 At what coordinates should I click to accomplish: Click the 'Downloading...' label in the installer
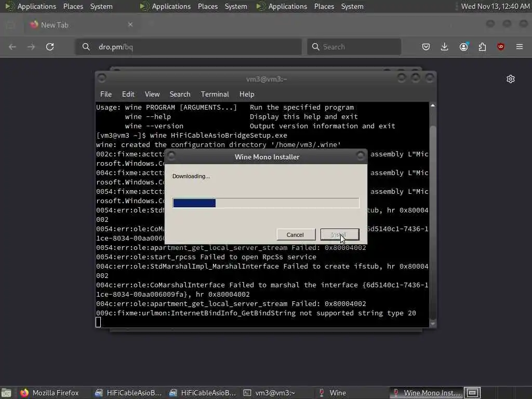tap(191, 176)
